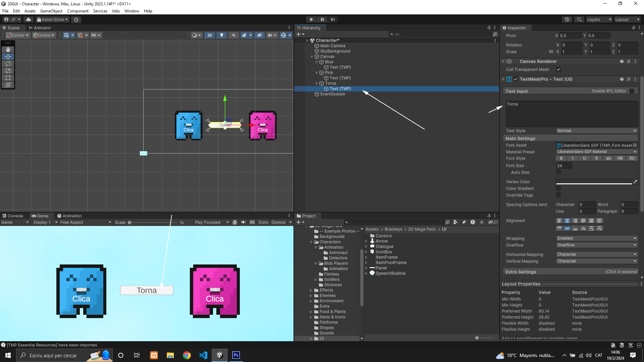Open the Text Style dropdown
644x362 pixels.
click(597, 131)
